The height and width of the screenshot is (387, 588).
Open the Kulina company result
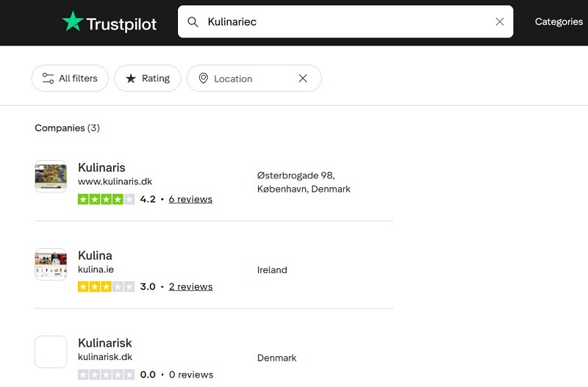pyautogui.click(x=95, y=256)
